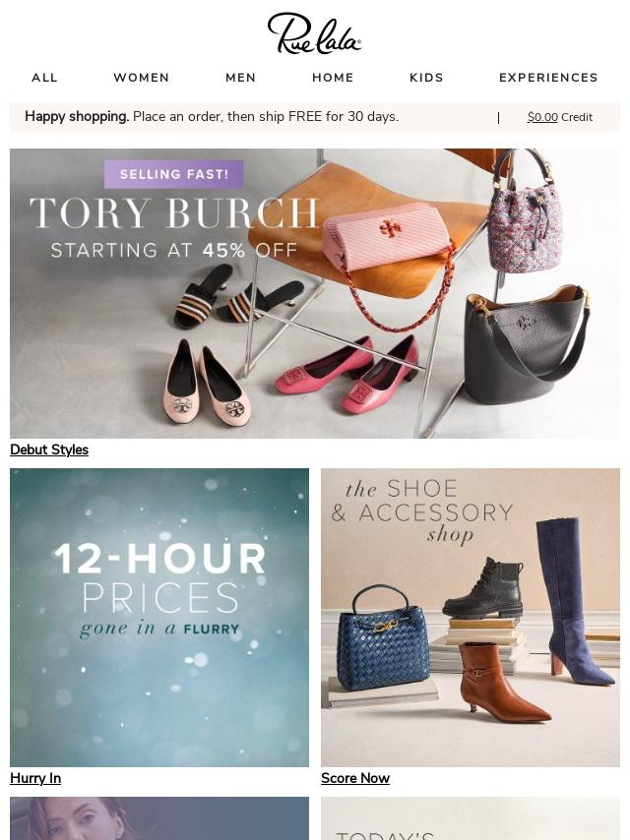Go to the MEN section
This screenshot has height=840, width=630.
(x=241, y=78)
